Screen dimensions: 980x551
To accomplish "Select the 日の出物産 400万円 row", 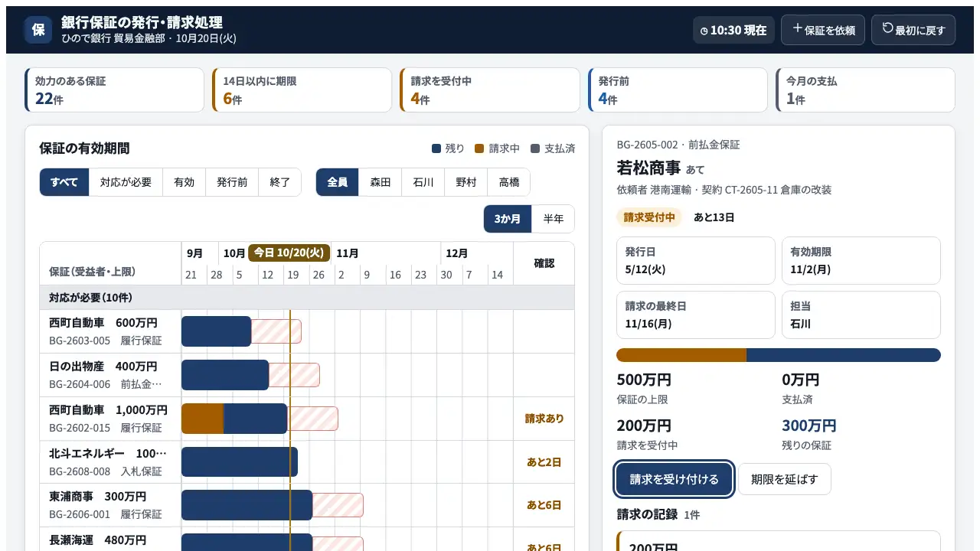I will (307, 375).
